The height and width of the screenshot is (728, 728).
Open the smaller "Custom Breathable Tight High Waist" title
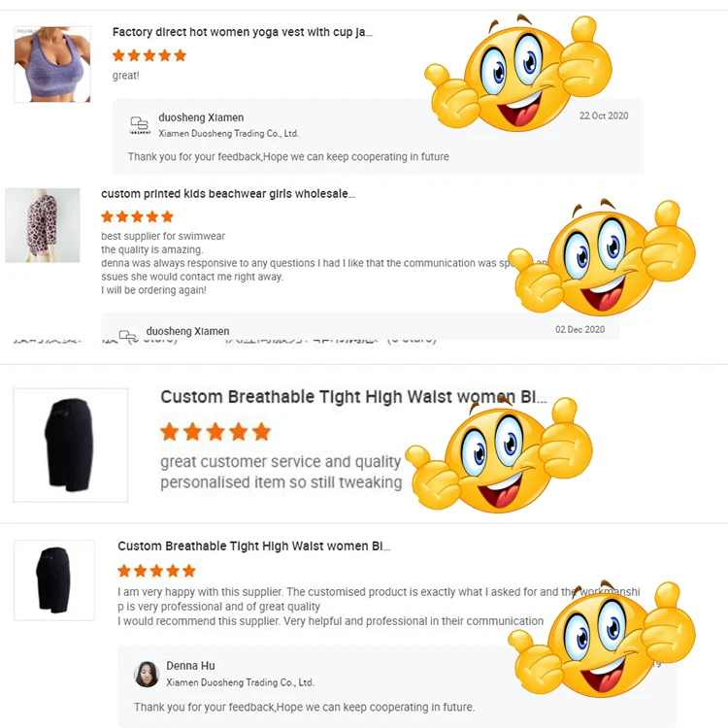coord(254,546)
